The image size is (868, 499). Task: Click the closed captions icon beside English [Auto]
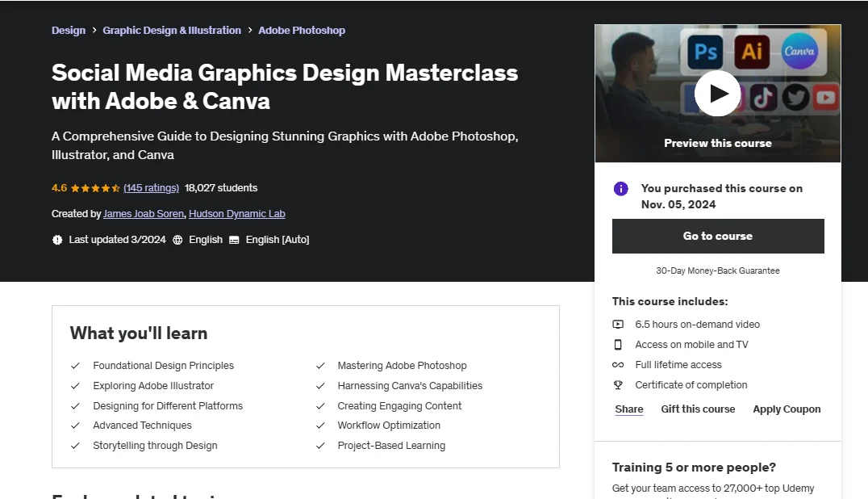coord(234,240)
